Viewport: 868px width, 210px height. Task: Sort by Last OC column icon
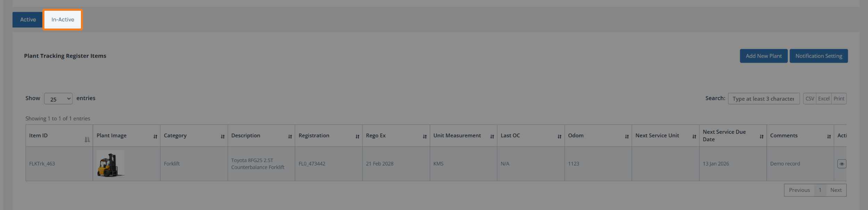point(559,137)
